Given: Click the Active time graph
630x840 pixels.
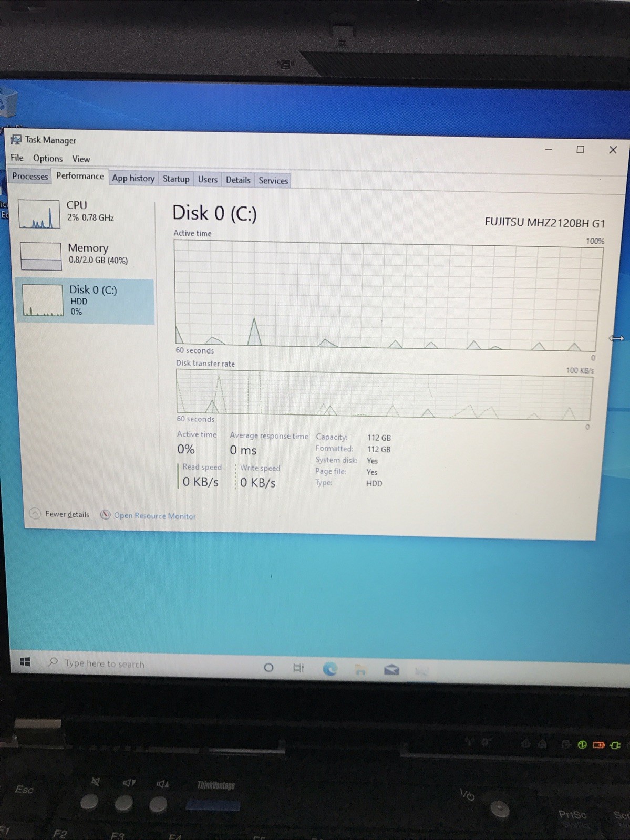Looking at the screenshot, I should pyautogui.click(x=388, y=296).
